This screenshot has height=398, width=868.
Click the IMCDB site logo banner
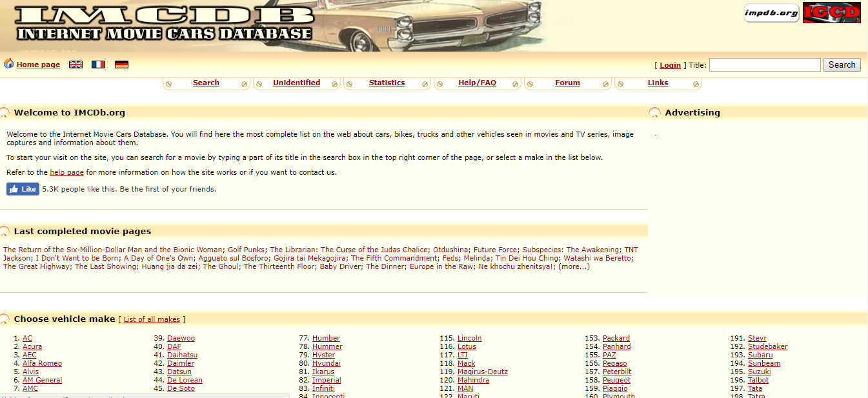pyautogui.click(x=165, y=25)
